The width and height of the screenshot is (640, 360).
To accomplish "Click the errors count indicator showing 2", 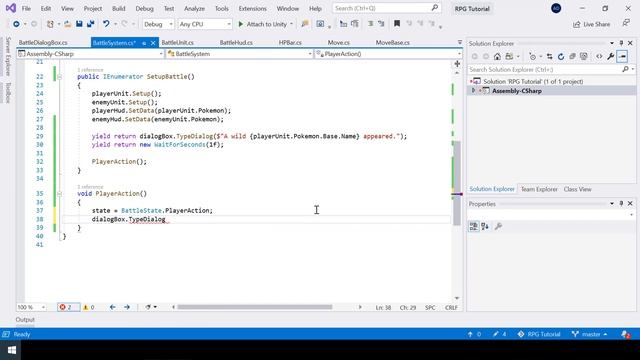I will (68, 307).
